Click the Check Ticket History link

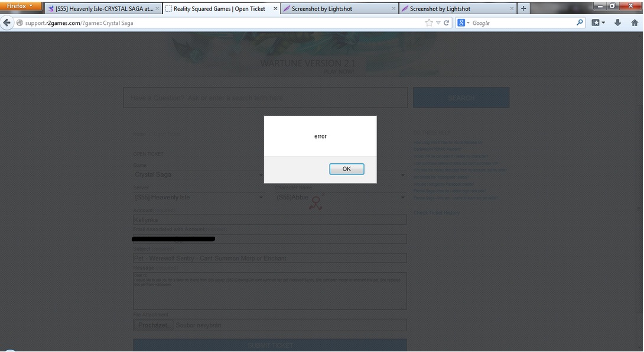pos(436,213)
